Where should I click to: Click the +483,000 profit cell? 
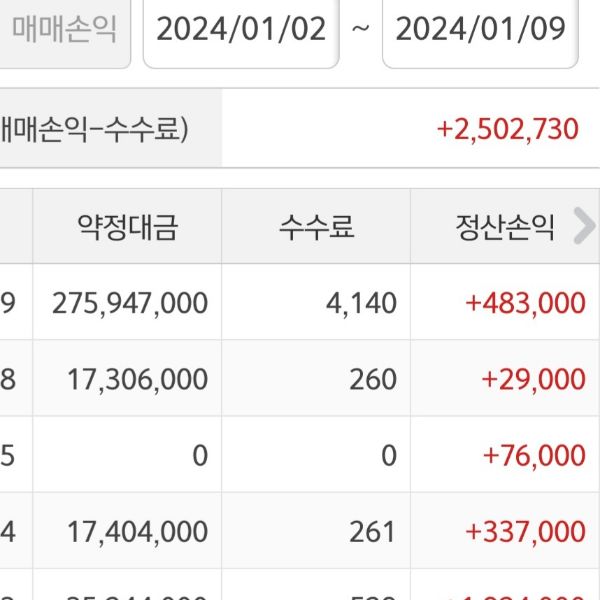[525, 303]
